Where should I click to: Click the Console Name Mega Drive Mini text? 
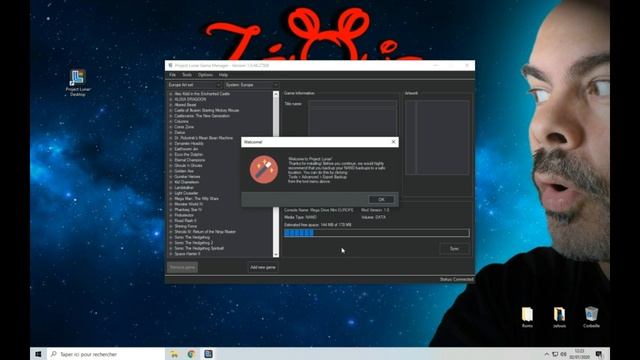tap(319, 210)
